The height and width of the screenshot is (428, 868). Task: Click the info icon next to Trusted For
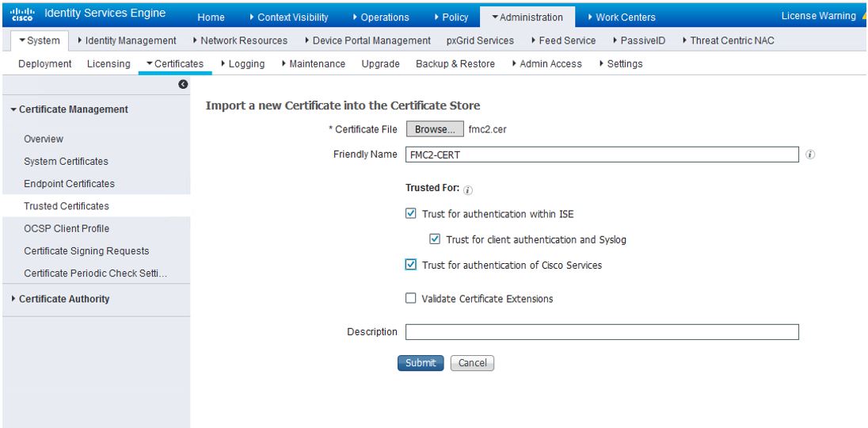[468, 190]
